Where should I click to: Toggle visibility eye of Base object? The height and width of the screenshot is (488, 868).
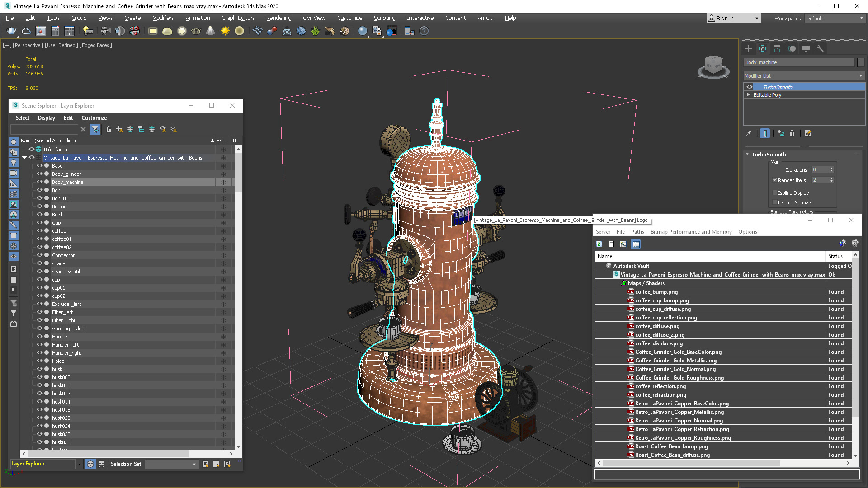pyautogui.click(x=40, y=166)
